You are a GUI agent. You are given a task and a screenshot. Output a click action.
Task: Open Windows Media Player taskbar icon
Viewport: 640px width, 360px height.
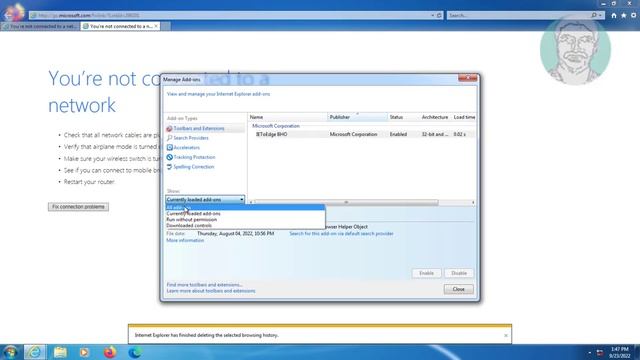pyautogui.click(x=84, y=352)
